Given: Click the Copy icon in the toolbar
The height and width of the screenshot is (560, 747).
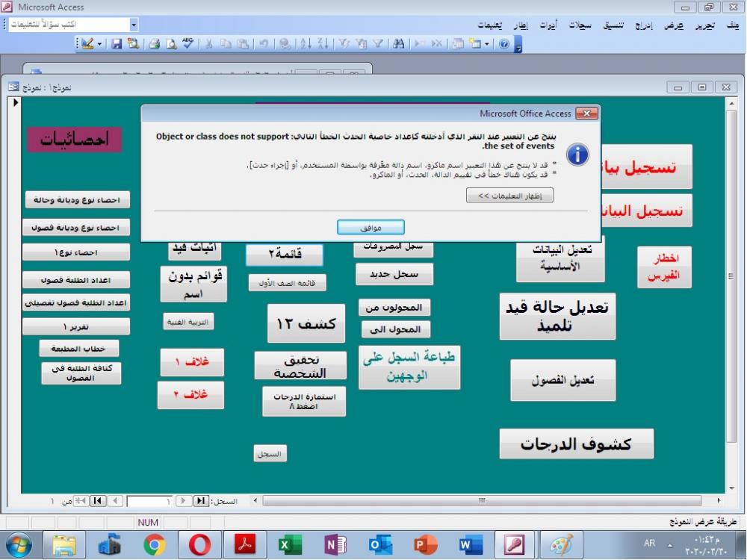Looking at the screenshot, I should (x=226, y=44).
